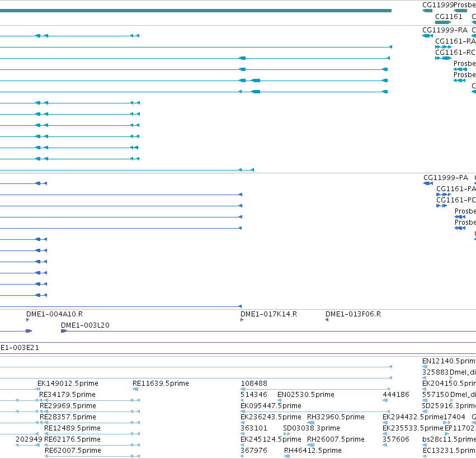The width and height of the screenshot is (476, 459).
Task: Select the DME1-003L20 label
Action: click(85, 325)
